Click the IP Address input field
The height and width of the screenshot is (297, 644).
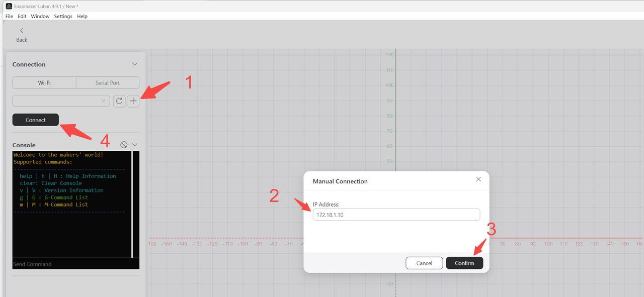pyautogui.click(x=396, y=215)
